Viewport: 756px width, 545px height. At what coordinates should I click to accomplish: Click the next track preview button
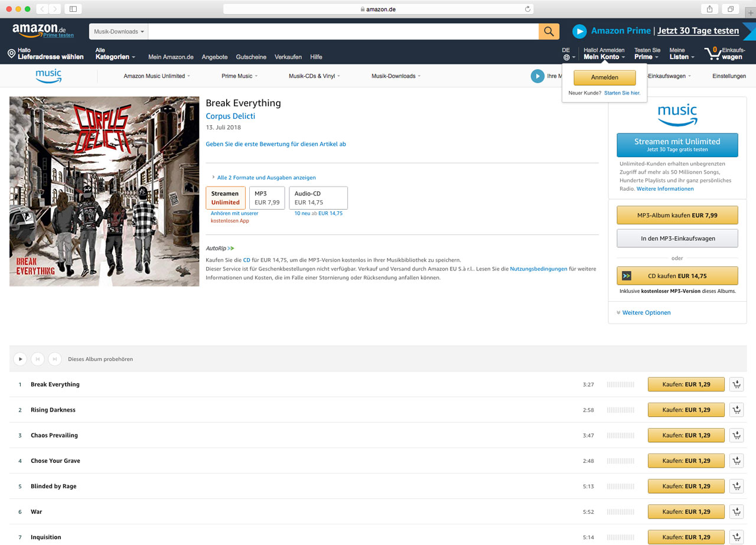point(55,358)
